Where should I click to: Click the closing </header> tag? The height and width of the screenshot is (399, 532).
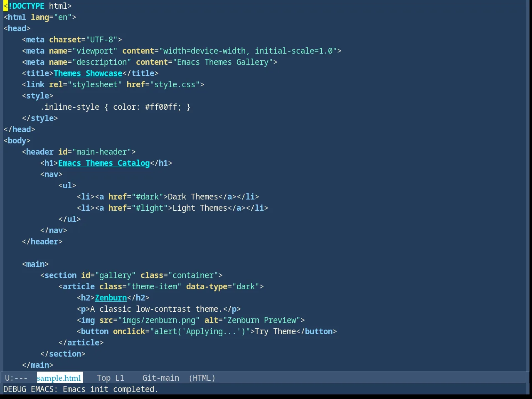click(42, 241)
